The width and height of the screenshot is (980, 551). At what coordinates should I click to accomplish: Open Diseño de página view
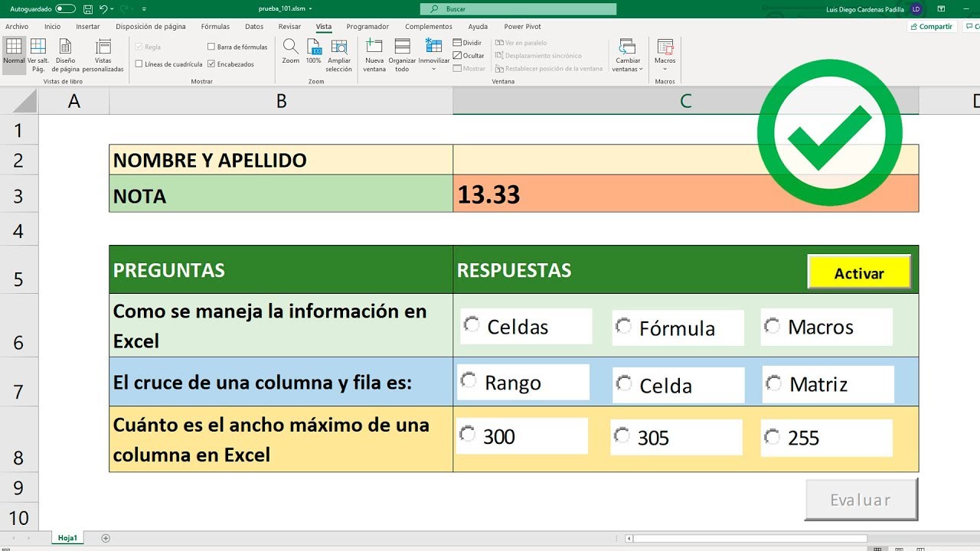[65, 55]
